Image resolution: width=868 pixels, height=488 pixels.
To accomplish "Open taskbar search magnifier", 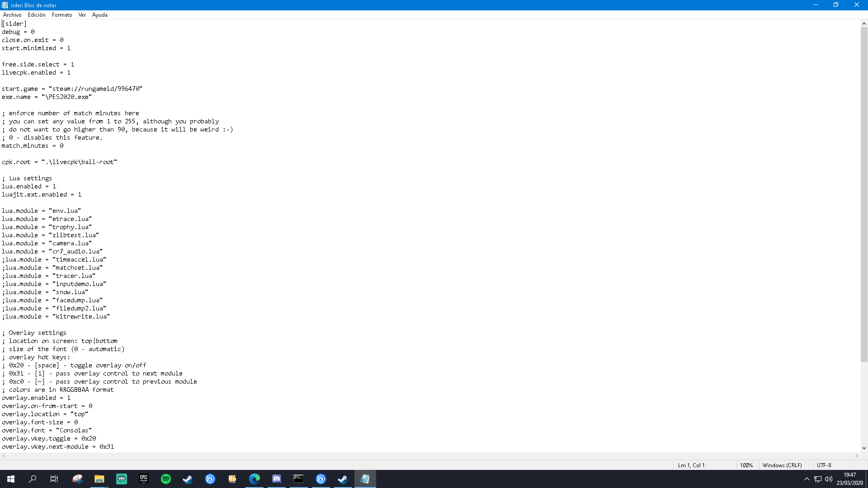I will pos(33,479).
